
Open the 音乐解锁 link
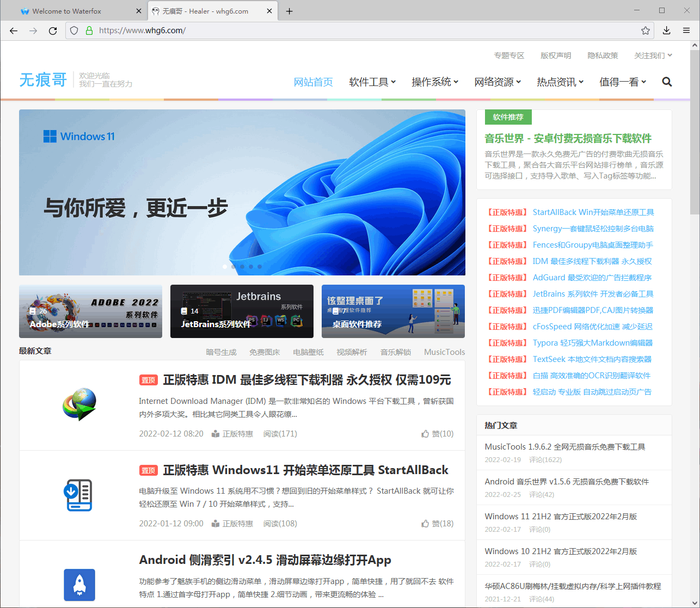coord(396,352)
